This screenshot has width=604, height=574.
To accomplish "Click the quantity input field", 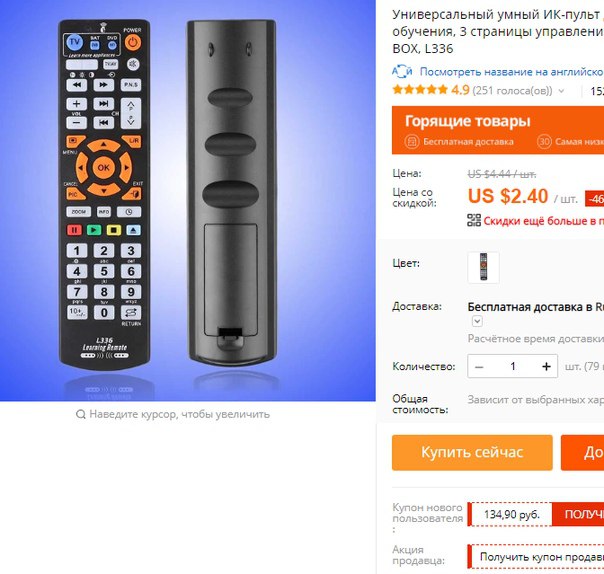I will click(513, 366).
